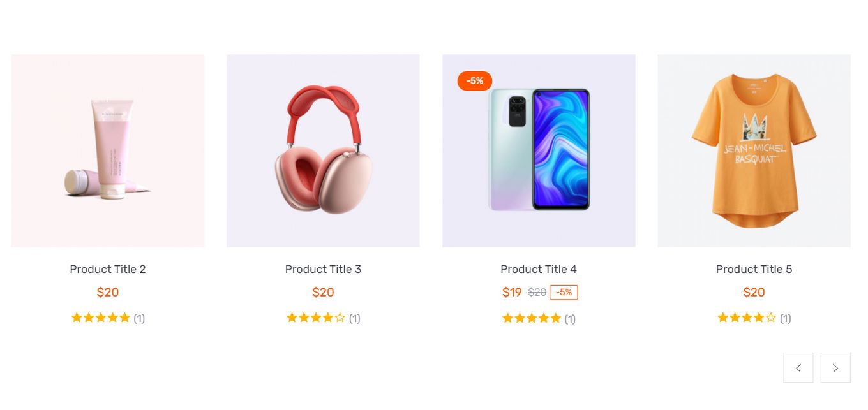Click the crossed-out $20 original price

click(x=537, y=292)
